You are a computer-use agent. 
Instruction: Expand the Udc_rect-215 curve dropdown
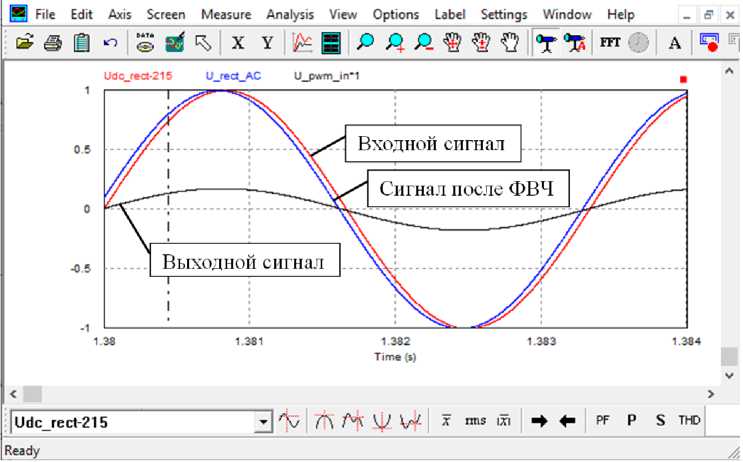[x=264, y=422]
